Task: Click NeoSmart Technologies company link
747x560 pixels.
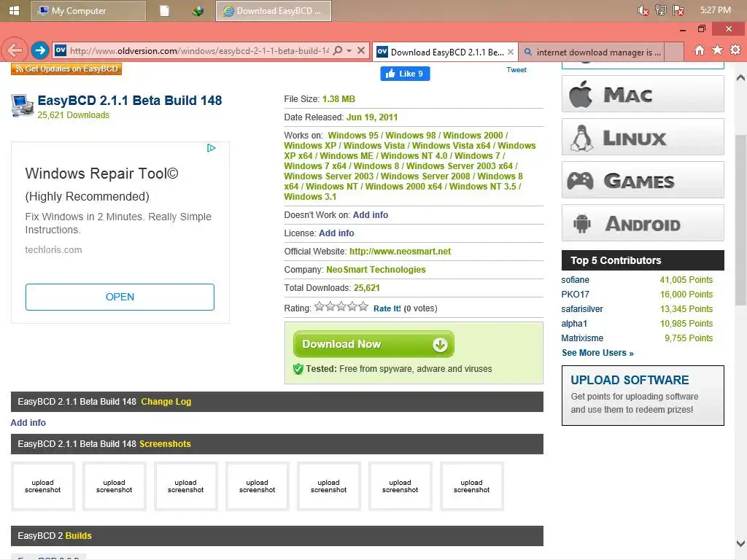Action: (376, 270)
